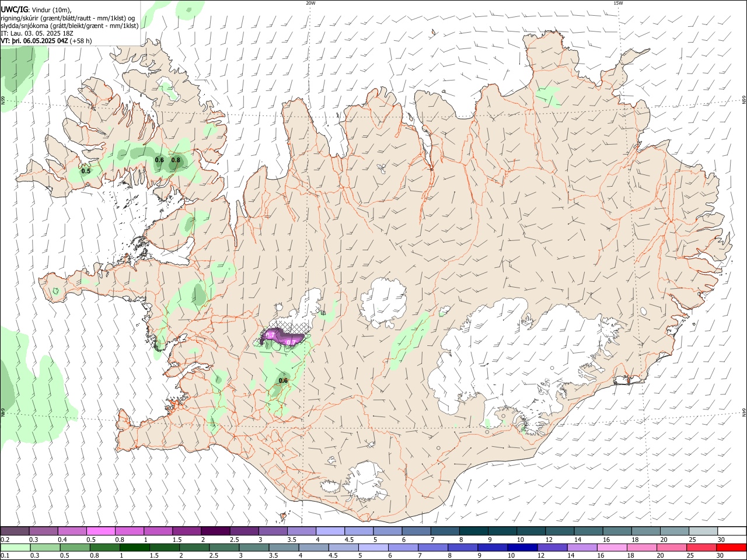
Task: Click the grey-purple 0.2 sleet/snow legend swatch
Action: tap(15, 531)
